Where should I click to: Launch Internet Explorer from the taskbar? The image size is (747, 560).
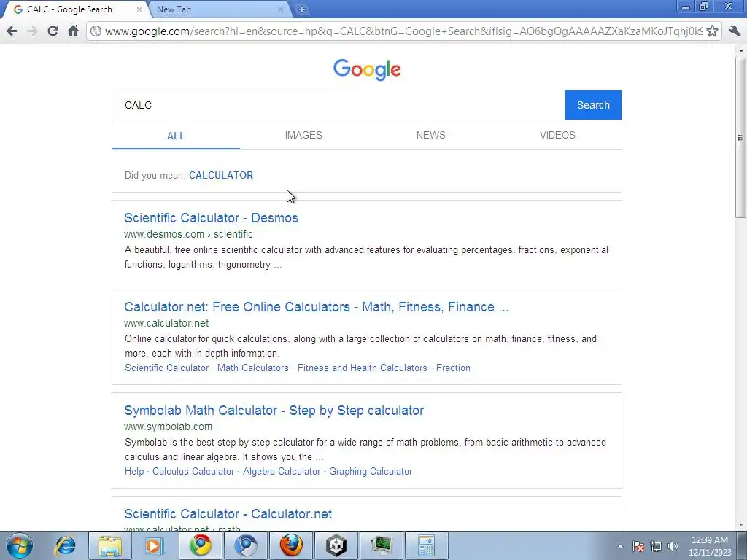point(65,545)
